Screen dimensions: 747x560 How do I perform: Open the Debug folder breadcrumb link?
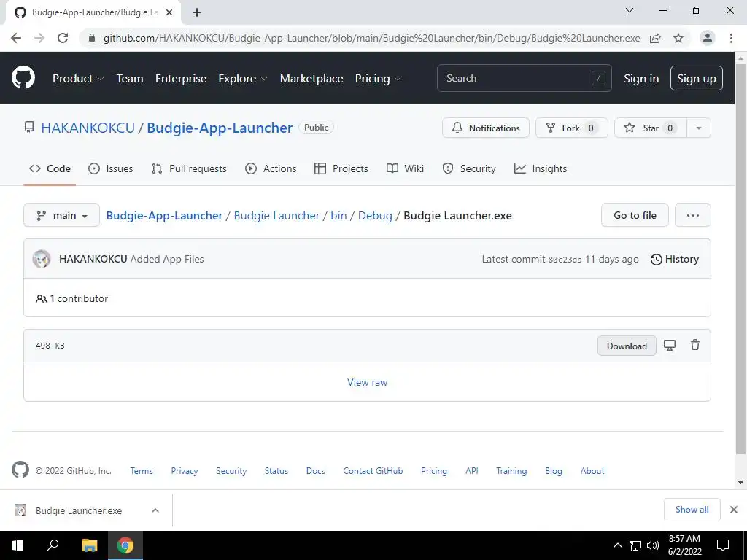[x=375, y=215]
